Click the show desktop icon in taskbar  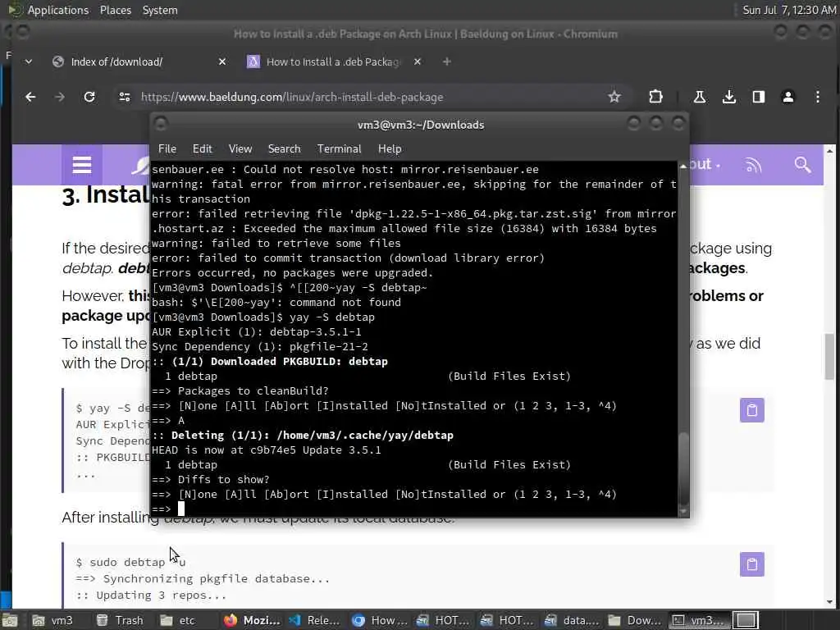pos(10,620)
